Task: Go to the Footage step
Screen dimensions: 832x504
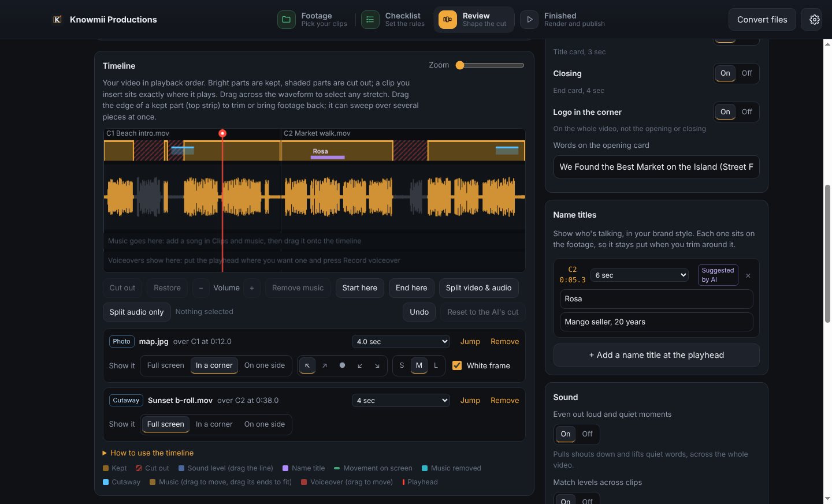Action: pyautogui.click(x=313, y=20)
